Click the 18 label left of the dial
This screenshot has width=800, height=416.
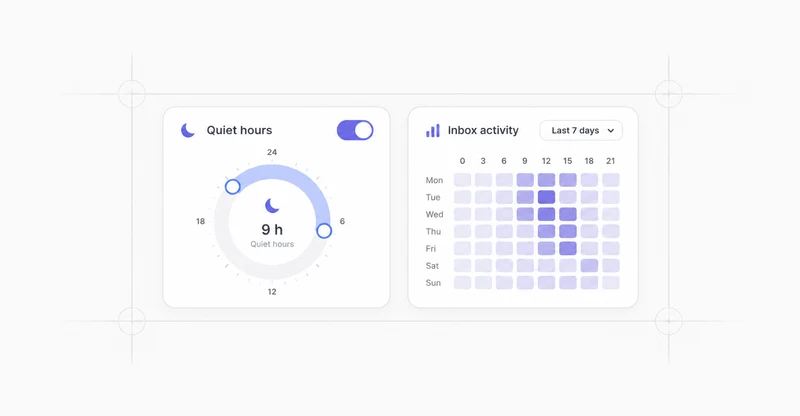click(x=201, y=221)
